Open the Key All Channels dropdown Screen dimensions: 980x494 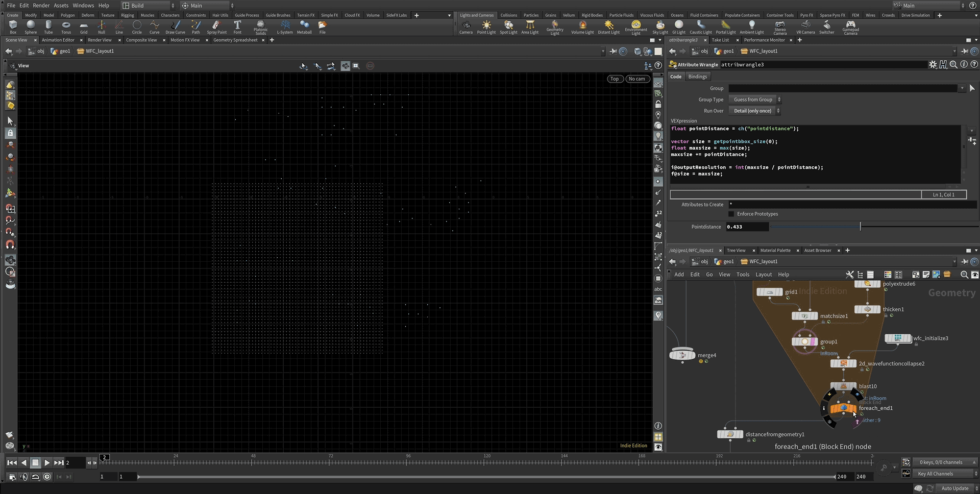click(945, 474)
